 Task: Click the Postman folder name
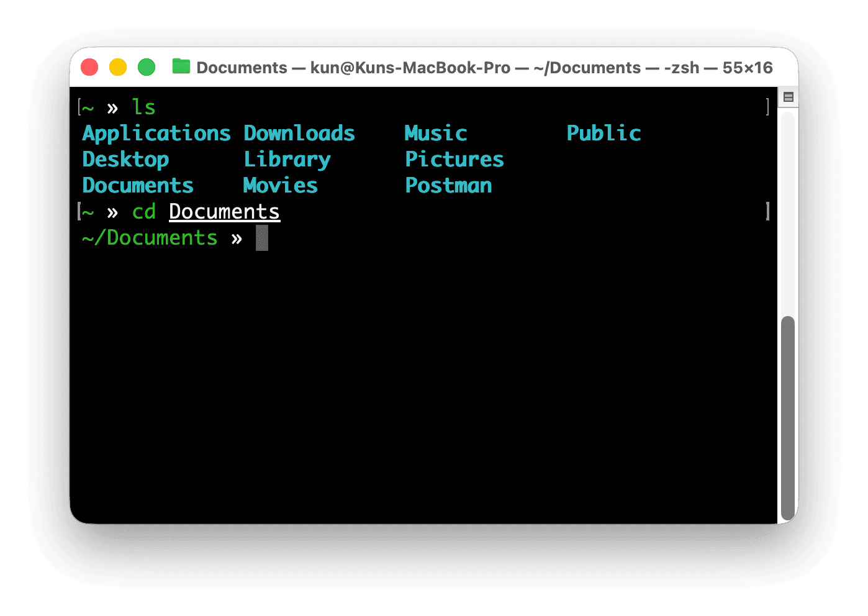coord(448,186)
